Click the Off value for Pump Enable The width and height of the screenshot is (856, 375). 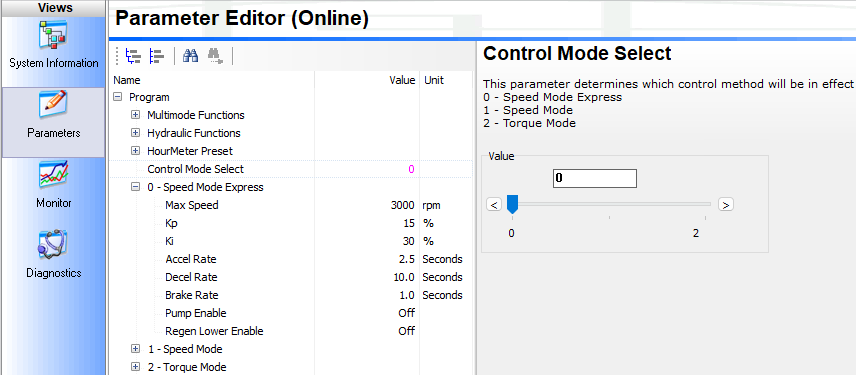[407, 313]
